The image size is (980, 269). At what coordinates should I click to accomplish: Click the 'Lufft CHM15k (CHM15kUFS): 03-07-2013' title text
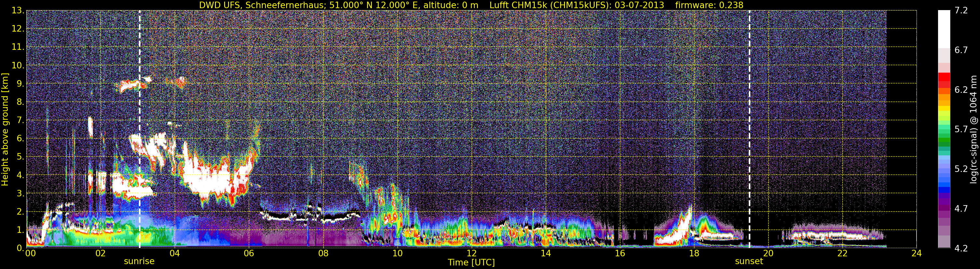pyautogui.click(x=576, y=5)
